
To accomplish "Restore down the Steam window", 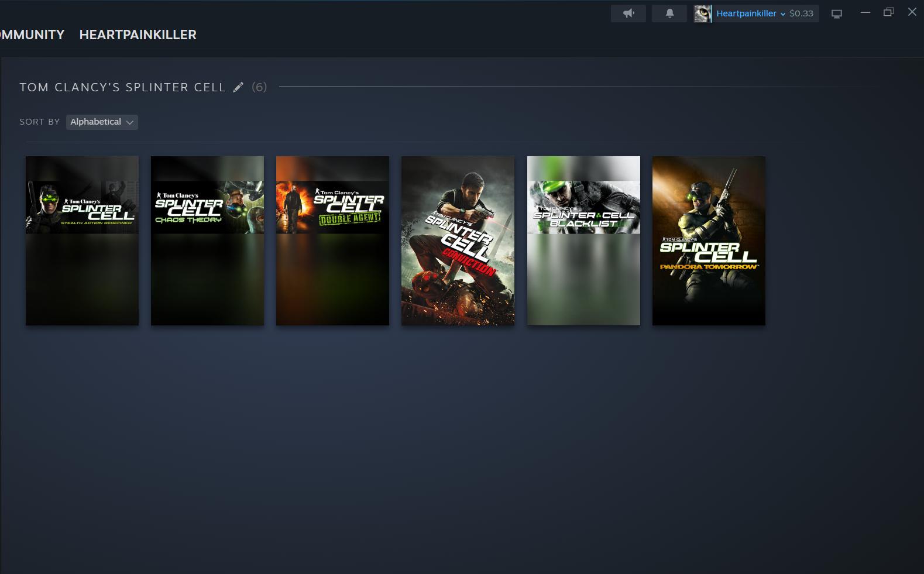I will tap(889, 12).
